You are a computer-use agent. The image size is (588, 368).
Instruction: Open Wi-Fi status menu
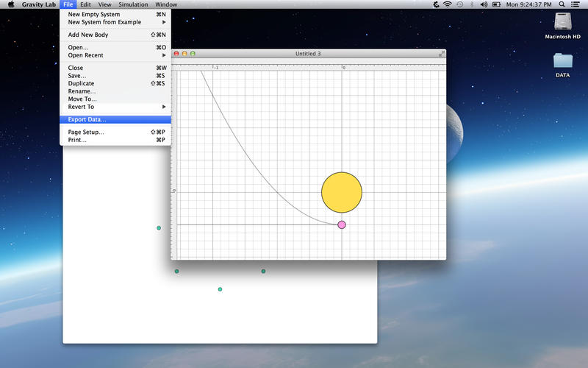(448, 4)
